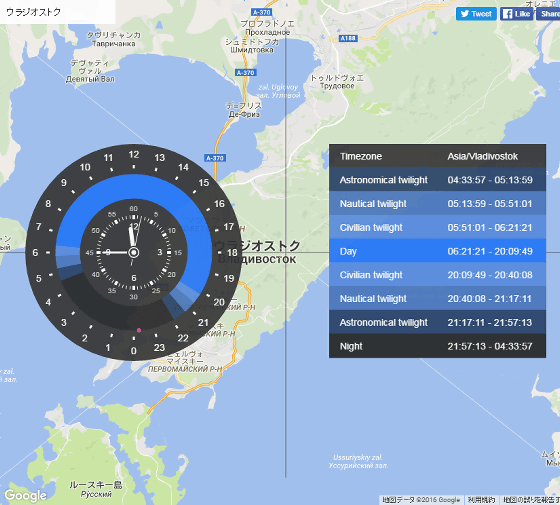Click hour 15 on the 24-hour dial
Image resolution: width=560 pixels, height=505 pixels.
pos(204,182)
